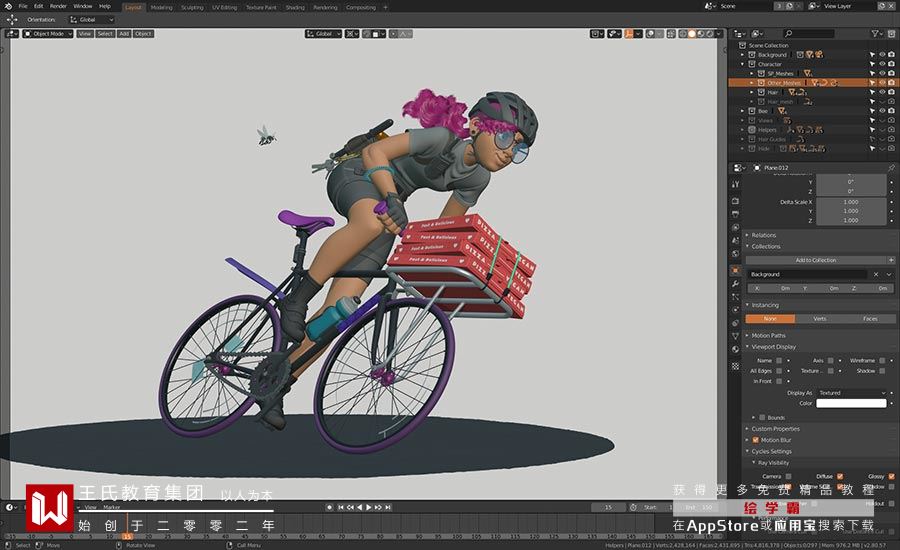Click the Add to Collection button
The image size is (900, 550).
click(816, 260)
